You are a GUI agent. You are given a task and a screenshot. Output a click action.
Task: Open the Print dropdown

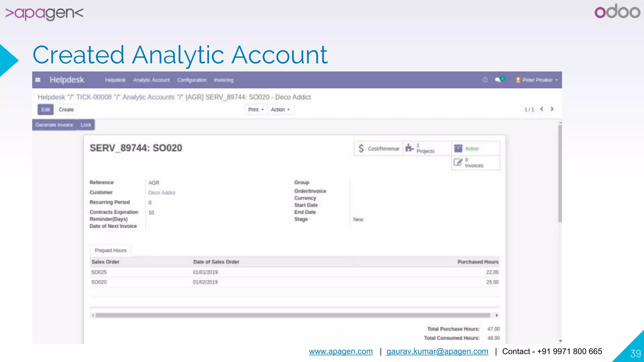pos(256,110)
